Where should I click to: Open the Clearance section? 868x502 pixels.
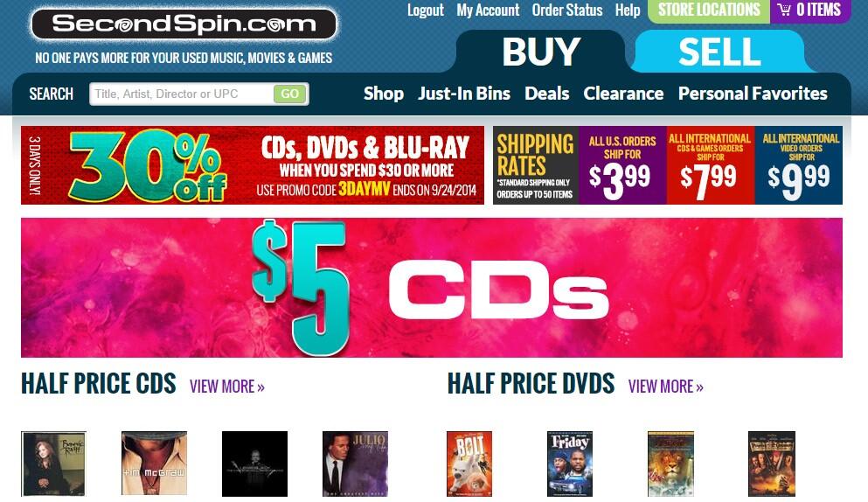pyautogui.click(x=623, y=94)
